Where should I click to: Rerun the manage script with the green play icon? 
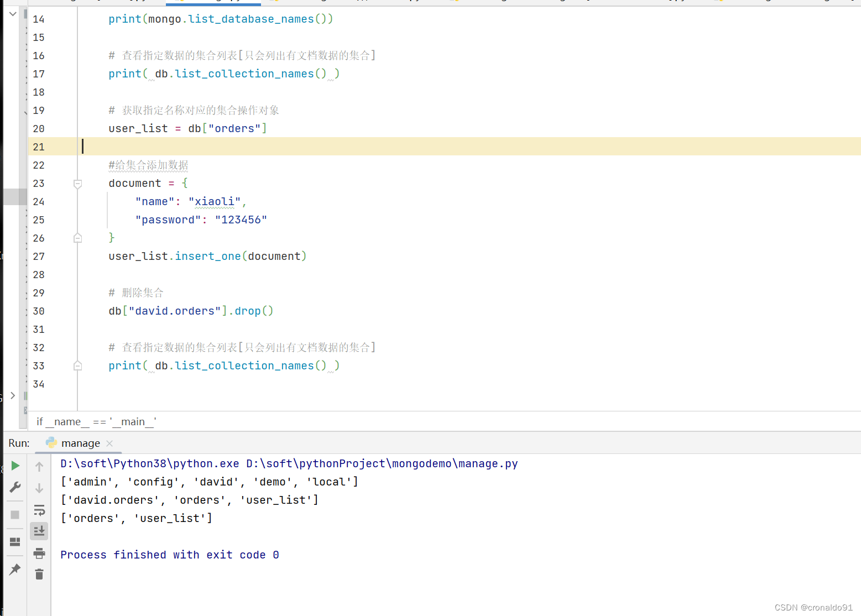click(15, 466)
